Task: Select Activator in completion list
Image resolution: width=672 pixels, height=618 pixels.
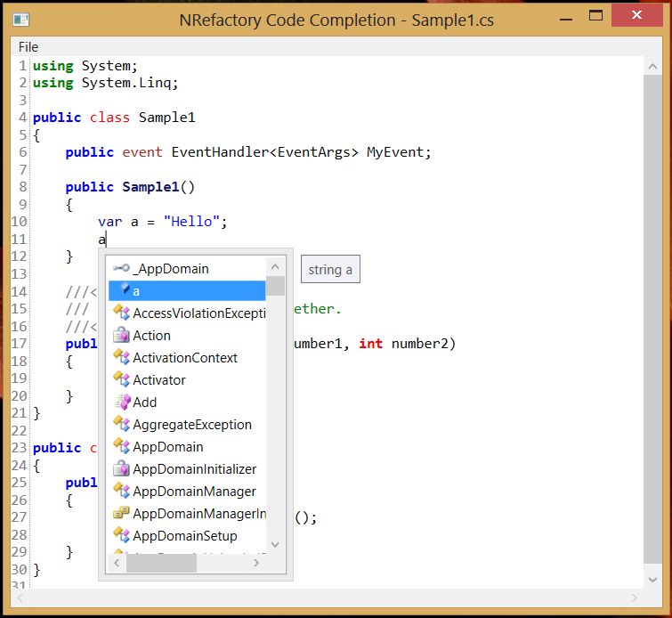Action: pos(187,380)
